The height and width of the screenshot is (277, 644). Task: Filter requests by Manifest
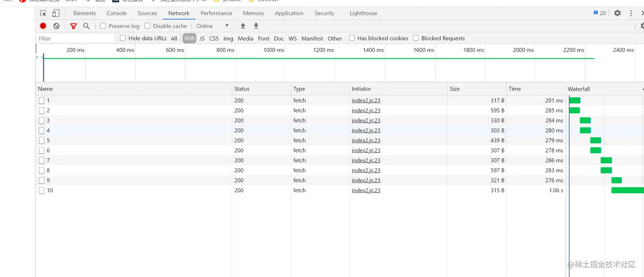pyautogui.click(x=312, y=38)
